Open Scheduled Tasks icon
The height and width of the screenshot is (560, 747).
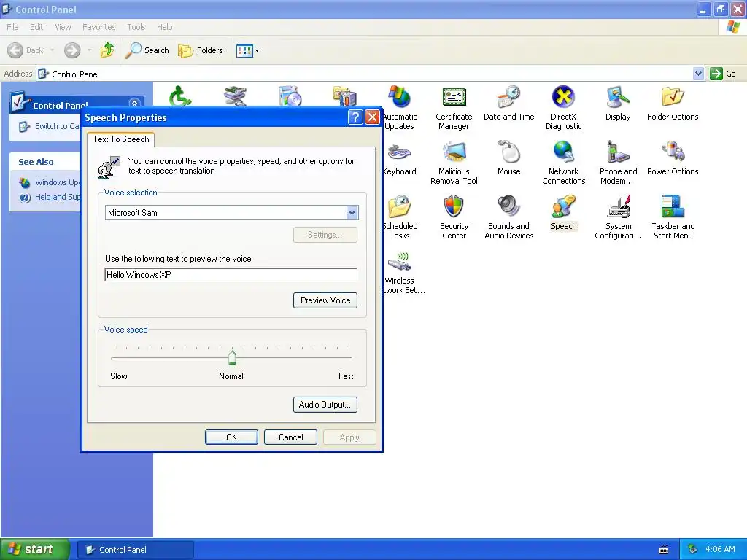point(399,206)
